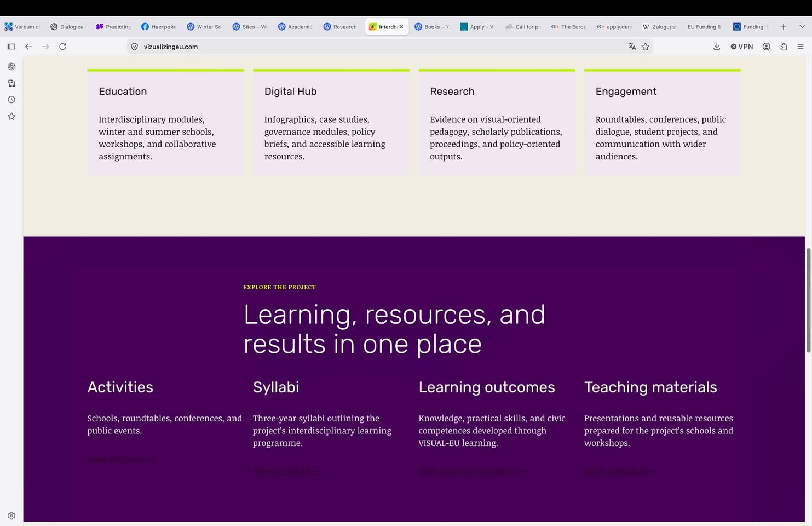Image resolution: width=812 pixels, height=526 pixels.
Task: Open a new tab with plus button
Action: point(783,26)
